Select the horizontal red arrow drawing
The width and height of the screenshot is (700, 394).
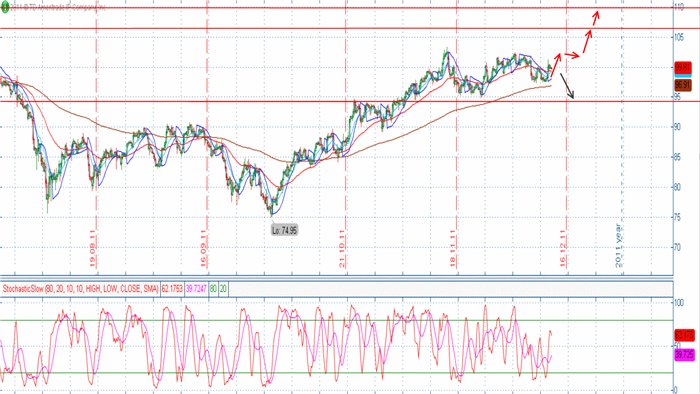click(x=572, y=55)
